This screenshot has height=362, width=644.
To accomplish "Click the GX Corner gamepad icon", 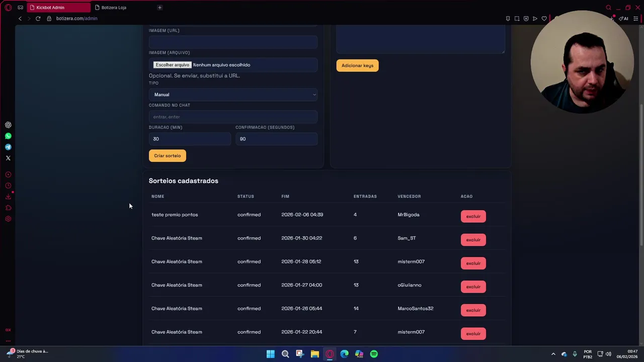I will pos(20,8).
